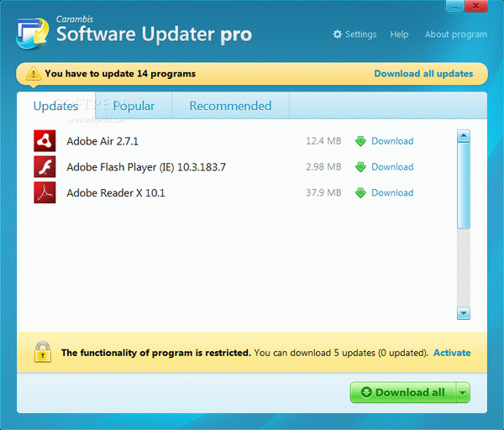
Task: Expand the Download all dropdown arrow
Action: (463, 392)
